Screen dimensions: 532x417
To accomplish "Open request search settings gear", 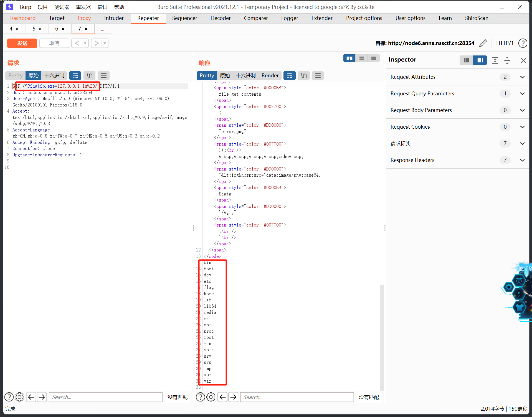I will coord(19,397).
